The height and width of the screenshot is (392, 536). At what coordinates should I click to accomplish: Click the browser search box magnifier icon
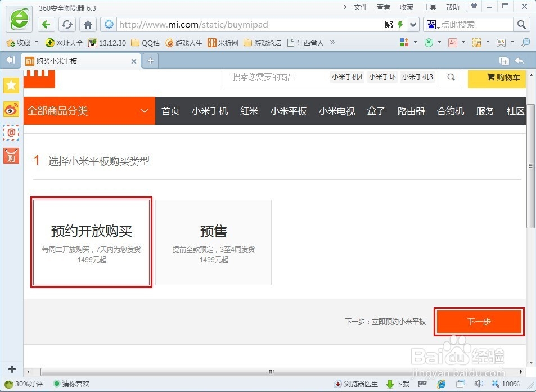tap(521, 25)
